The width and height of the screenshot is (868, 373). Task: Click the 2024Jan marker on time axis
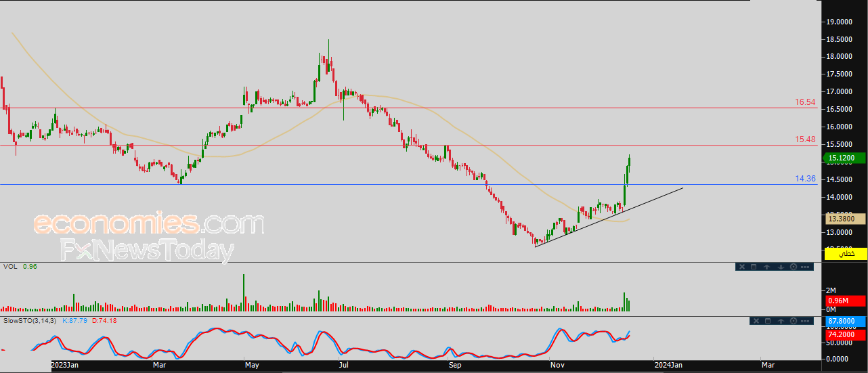tap(668, 365)
